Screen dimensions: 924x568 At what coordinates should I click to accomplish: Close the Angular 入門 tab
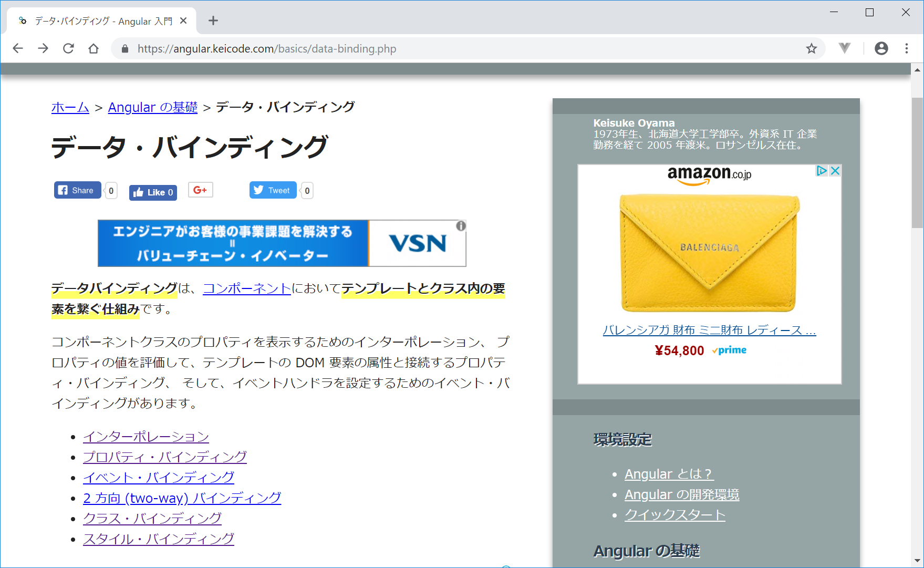point(183,20)
